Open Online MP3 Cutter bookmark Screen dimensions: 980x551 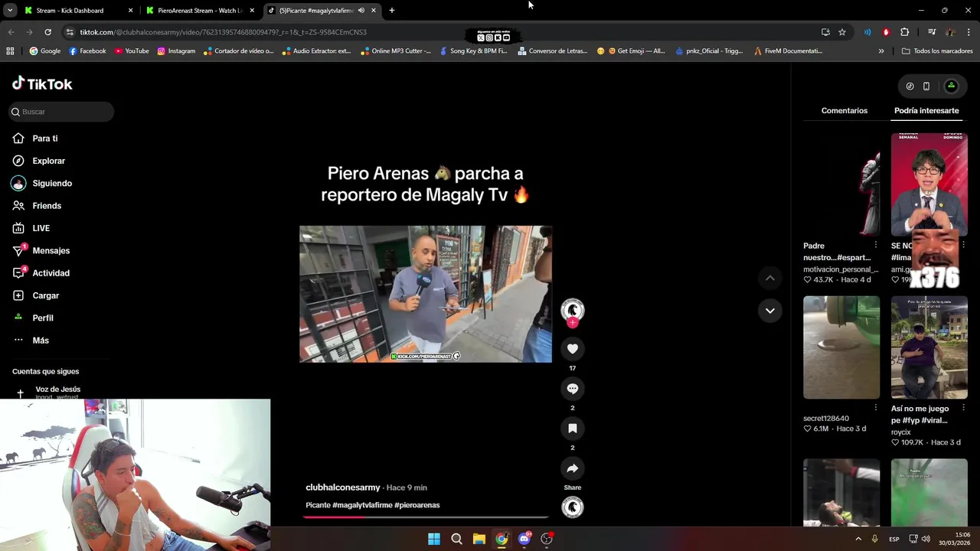pos(396,51)
